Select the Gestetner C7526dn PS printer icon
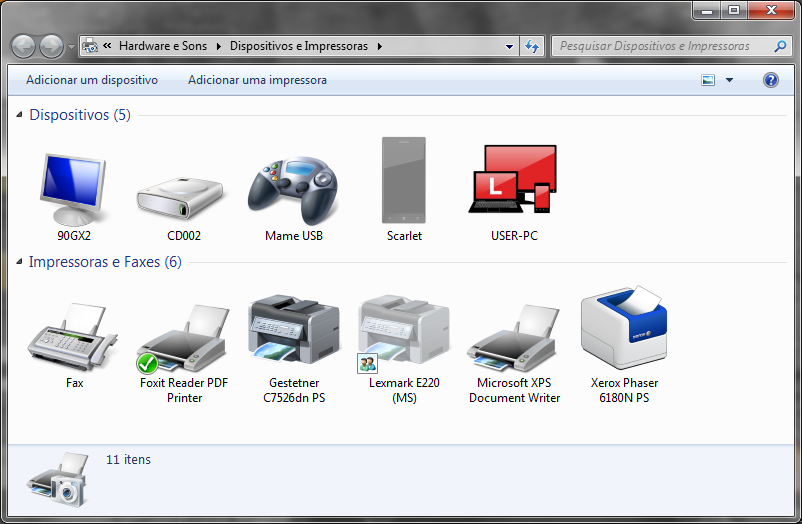Screen dimensions: 802x524 (294, 329)
